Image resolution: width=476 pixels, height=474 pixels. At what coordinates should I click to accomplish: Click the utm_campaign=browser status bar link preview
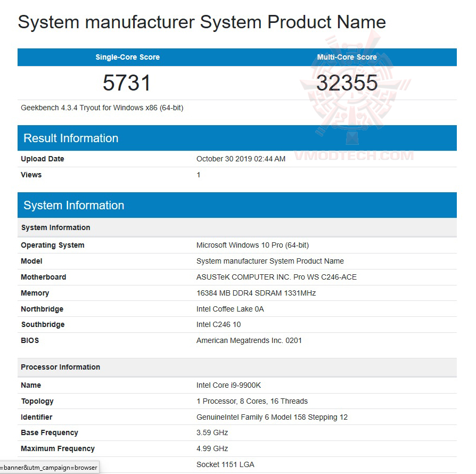point(50,467)
